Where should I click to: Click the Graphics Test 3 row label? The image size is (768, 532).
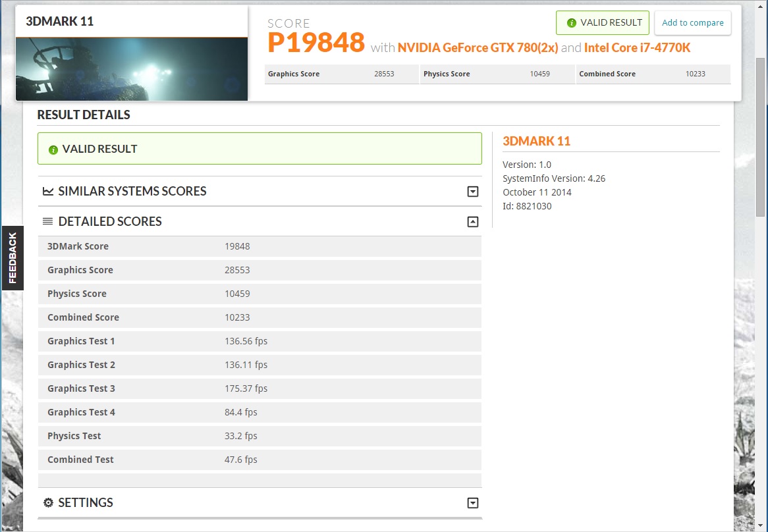tap(81, 388)
